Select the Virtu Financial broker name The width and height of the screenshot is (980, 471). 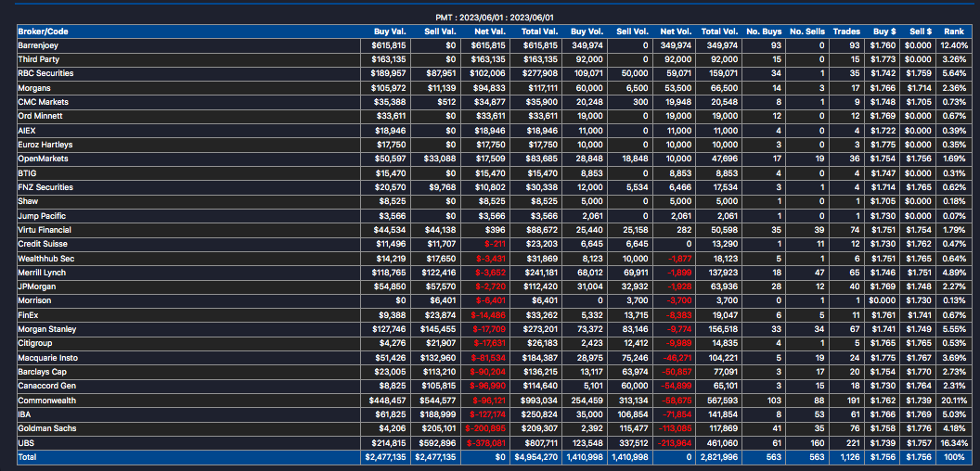tap(45, 230)
